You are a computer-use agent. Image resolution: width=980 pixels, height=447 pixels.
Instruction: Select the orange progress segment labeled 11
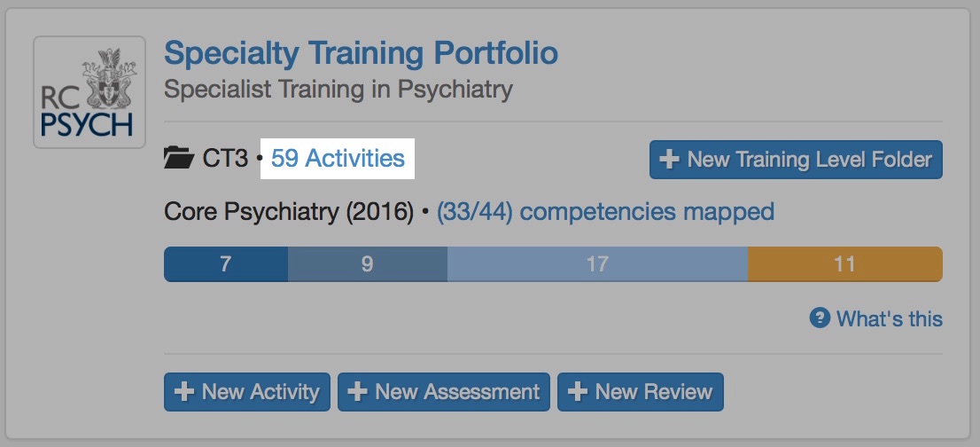pyautogui.click(x=844, y=264)
